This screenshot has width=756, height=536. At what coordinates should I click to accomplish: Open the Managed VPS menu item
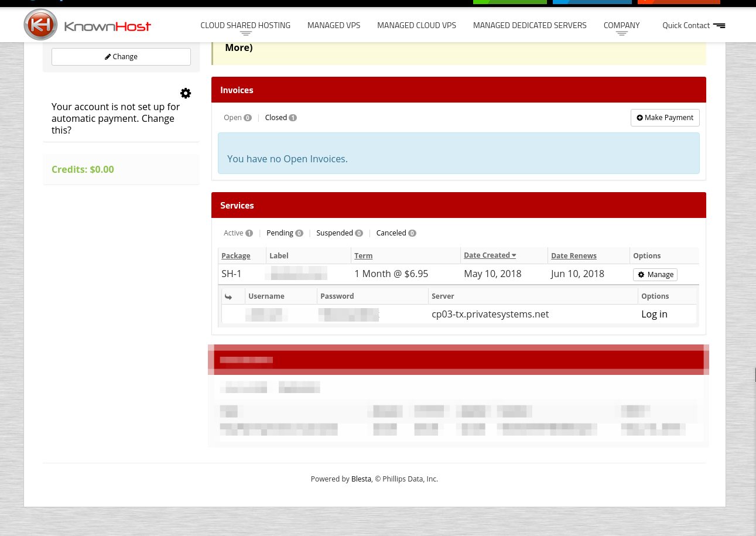[x=334, y=26]
